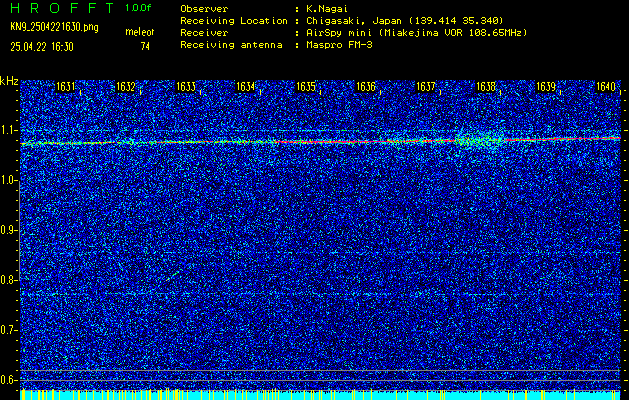629x400 pixels.
Task: Select Chigasaki, Japan location text
Action: tap(405, 20)
